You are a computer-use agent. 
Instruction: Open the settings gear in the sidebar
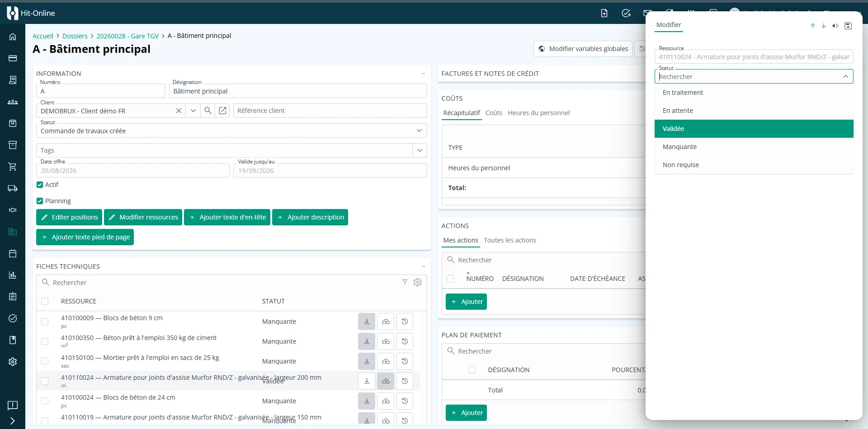pyautogui.click(x=13, y=362)
